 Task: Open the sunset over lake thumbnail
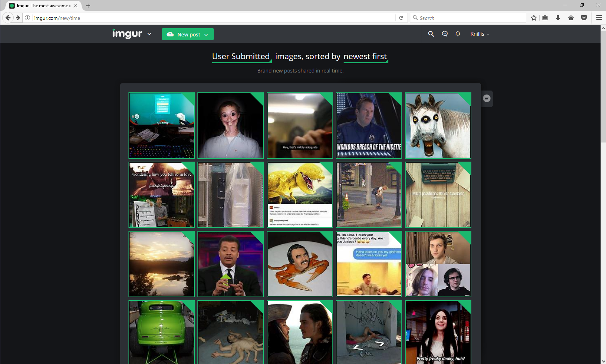(162, 264)
